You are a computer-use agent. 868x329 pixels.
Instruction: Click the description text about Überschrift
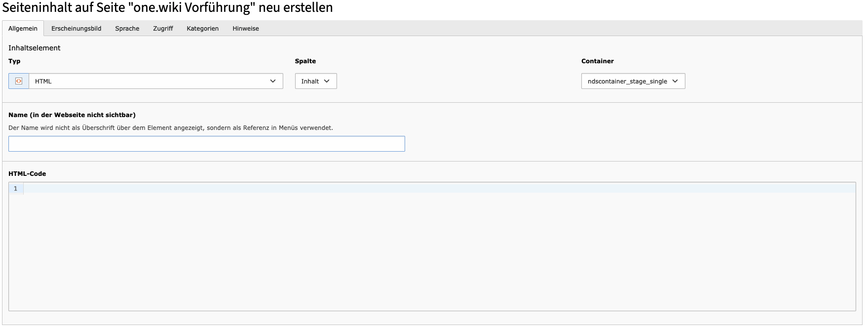coord(171,128)
